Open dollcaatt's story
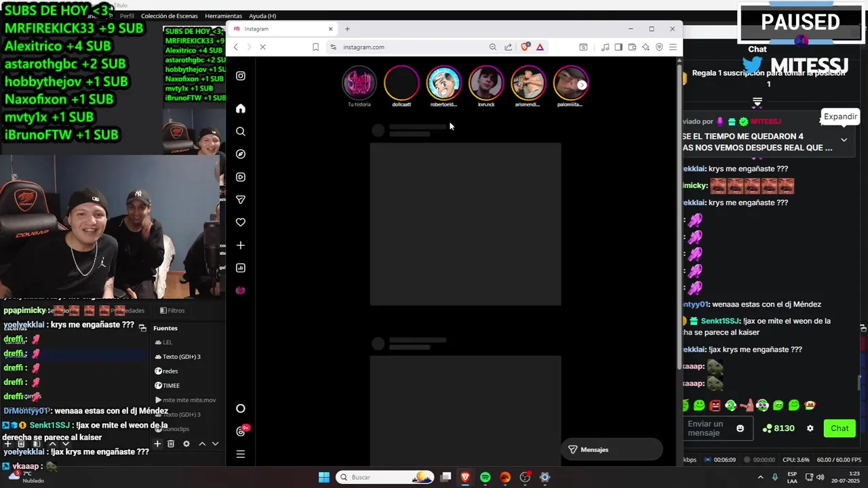Viewport: 868px width, 488px height. tap(401, 83)
